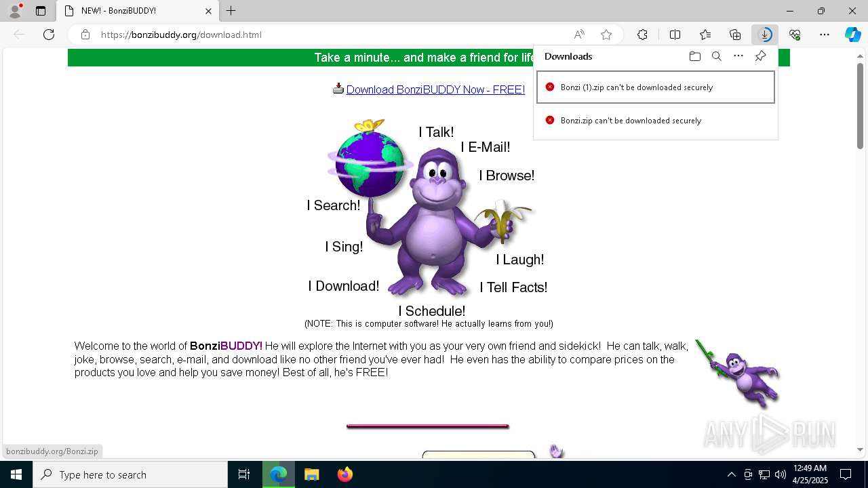Open the volume control tray icon
Viewport: 868px width, 488px height.
pyautogui.click(x=780, y=474)
